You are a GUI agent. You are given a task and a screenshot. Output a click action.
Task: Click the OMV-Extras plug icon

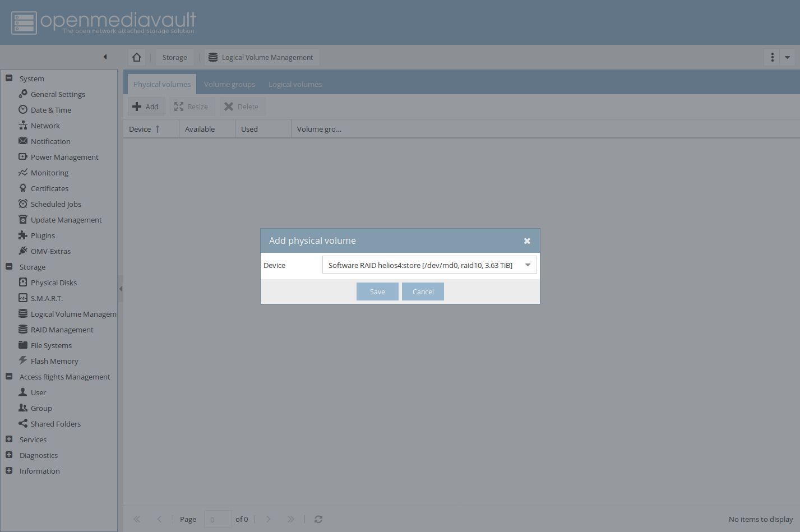23,251
